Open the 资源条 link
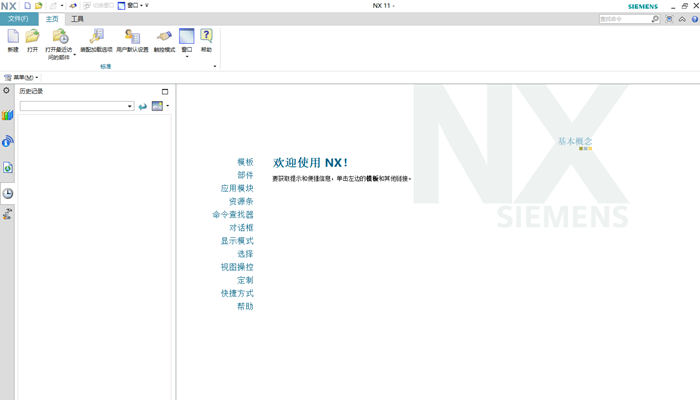The image size is (700, 400). [241, 201]
